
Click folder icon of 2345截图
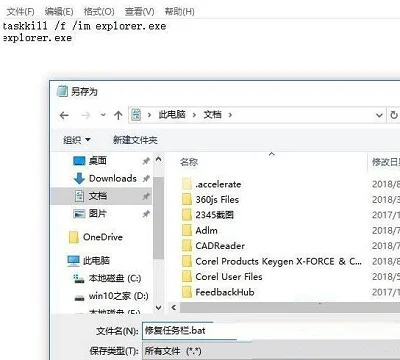187,215
